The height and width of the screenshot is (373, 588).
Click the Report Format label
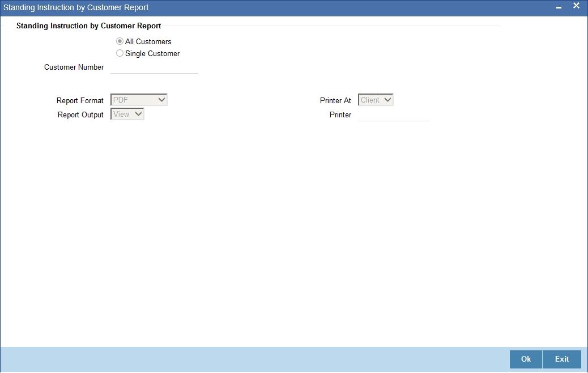pos(80,100)
